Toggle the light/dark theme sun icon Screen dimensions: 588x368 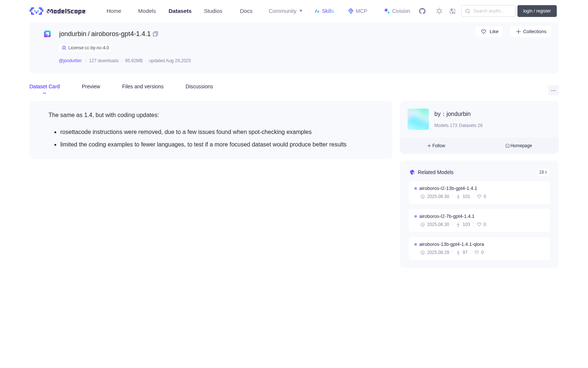pos(439,11)
